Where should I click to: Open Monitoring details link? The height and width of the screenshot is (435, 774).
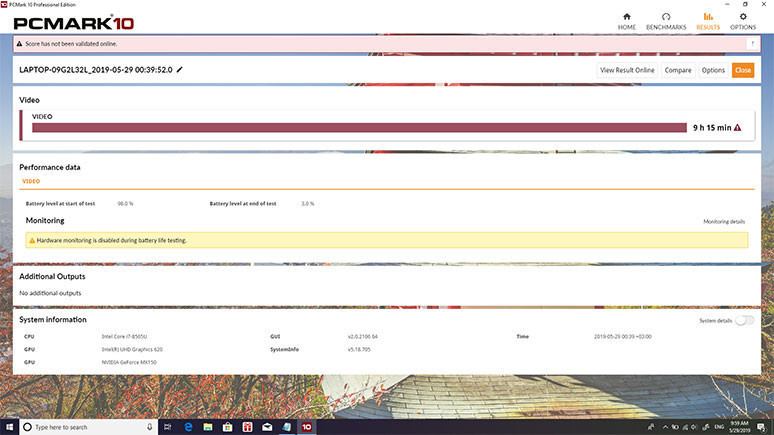coord(724,222)
